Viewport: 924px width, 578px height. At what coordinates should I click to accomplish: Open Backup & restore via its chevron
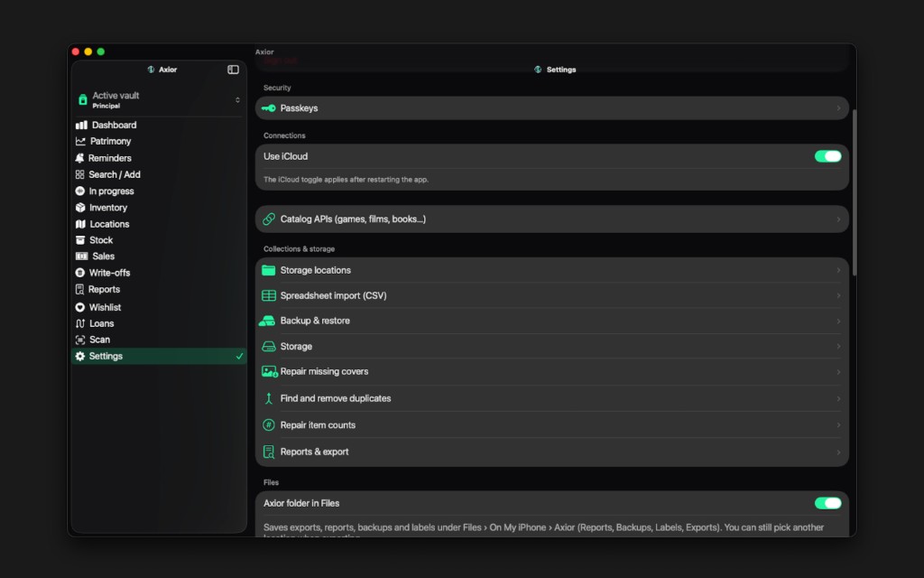(x=838, y=322)
